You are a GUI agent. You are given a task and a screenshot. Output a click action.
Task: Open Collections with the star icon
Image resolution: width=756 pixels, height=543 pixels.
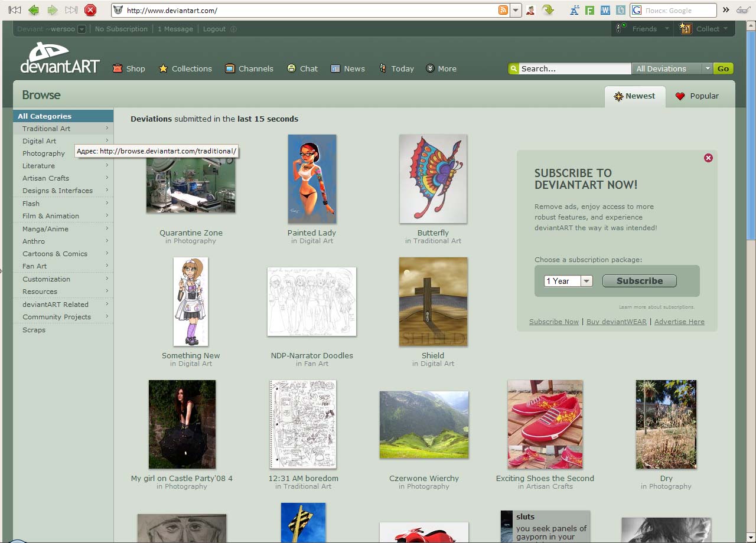pyautogui.click(x=185, y=68)
